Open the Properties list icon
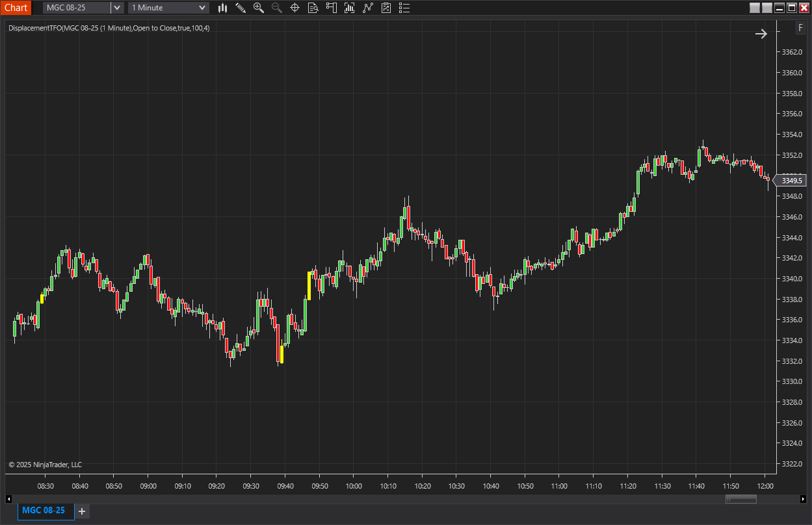This screenshot has width=812, height=525. [x=404, y=8]
